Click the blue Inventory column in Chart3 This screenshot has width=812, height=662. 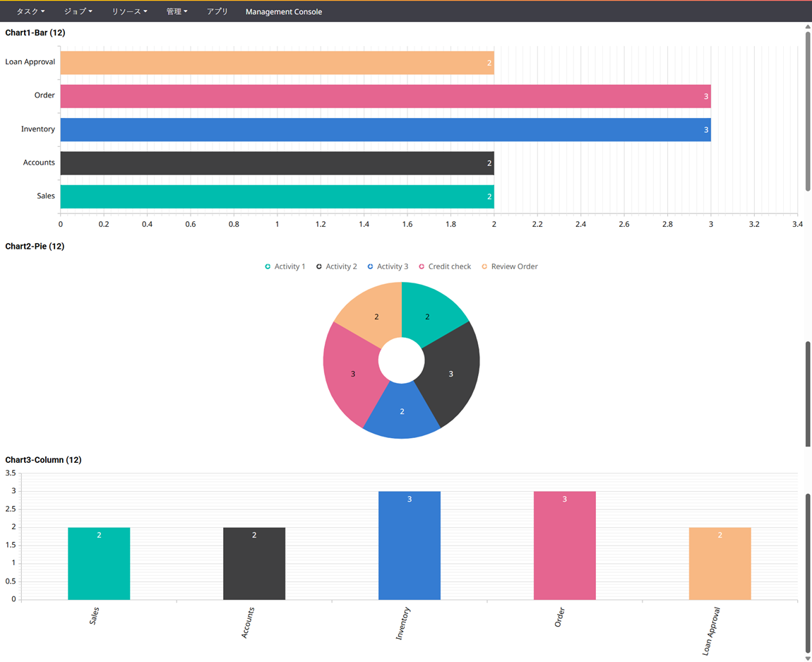(410, 545)
